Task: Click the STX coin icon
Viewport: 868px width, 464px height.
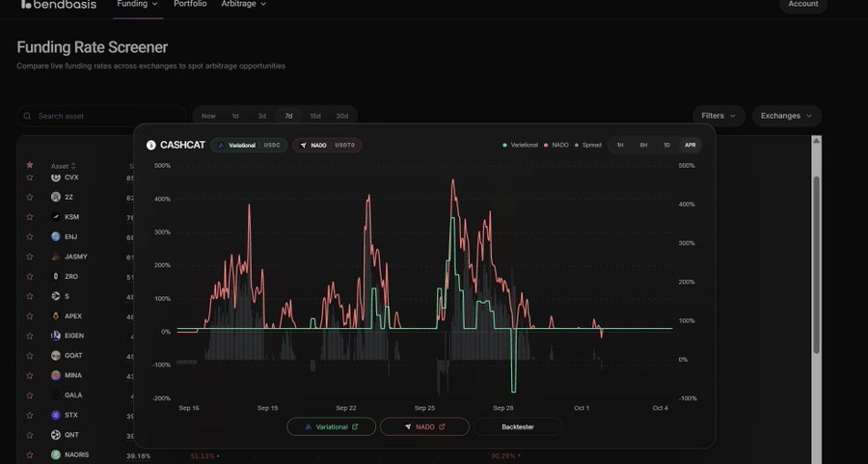Action: [x=55, y=415]
